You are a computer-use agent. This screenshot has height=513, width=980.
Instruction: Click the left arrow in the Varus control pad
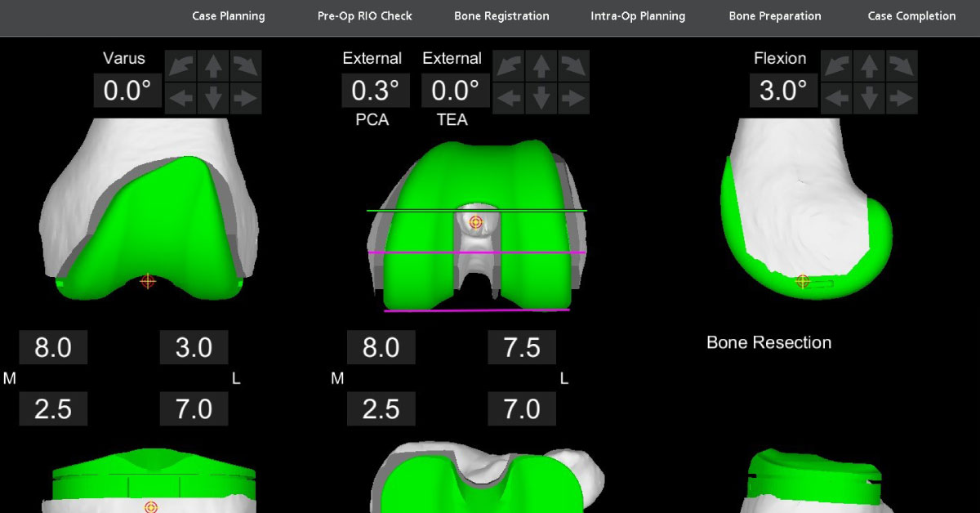(180, 99)
